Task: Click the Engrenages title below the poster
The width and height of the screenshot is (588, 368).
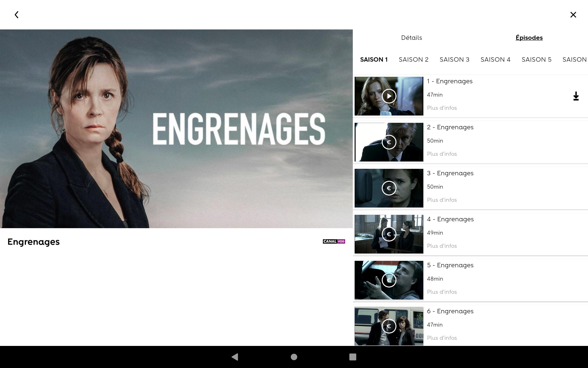Action: [34, 242]
